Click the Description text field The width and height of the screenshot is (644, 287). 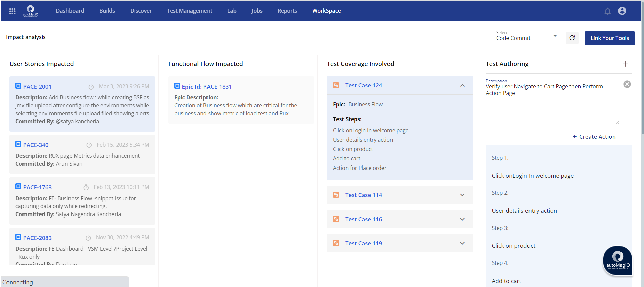click(x=551, y=104)
